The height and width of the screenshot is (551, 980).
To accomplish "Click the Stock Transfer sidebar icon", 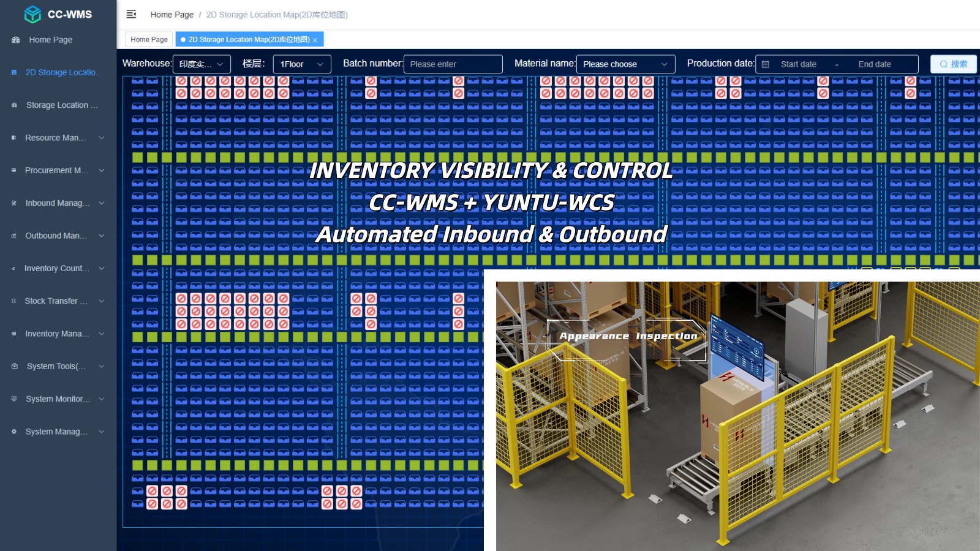I will [14, 301].
